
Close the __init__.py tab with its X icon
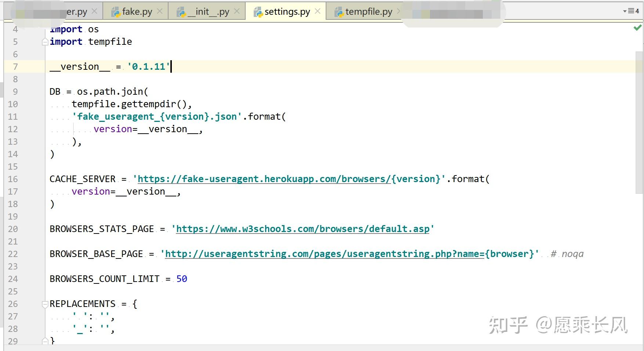tap(238, 11)
